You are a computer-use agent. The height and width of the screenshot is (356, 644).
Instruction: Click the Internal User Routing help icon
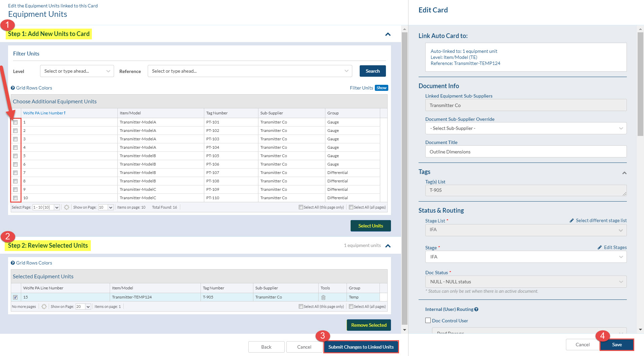tap(476, 309)
